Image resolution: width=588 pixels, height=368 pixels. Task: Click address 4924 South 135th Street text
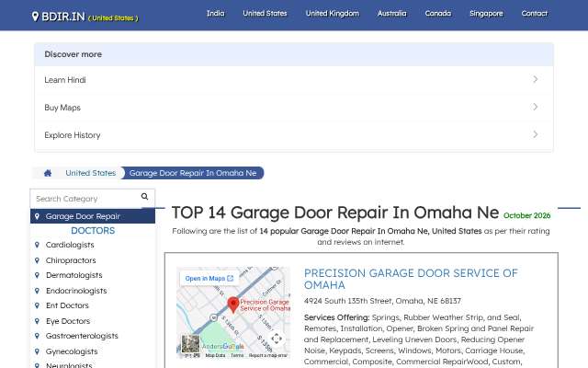pos(382,301)
